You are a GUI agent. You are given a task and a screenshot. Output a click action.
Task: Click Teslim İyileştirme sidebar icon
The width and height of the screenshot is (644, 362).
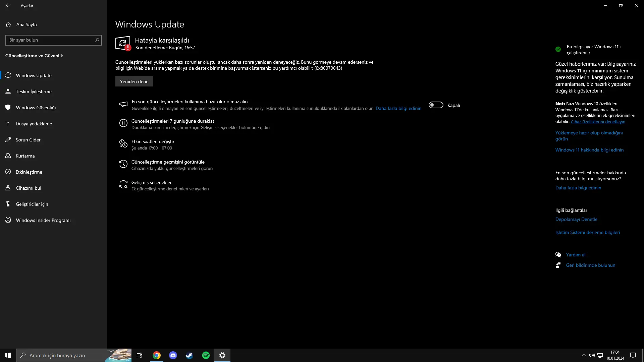click(8, 91)
